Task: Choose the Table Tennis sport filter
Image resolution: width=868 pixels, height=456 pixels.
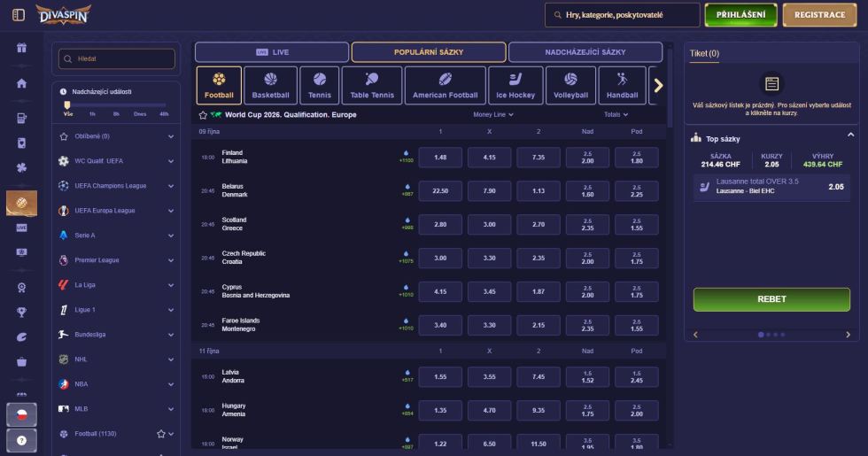Action: 371,85
